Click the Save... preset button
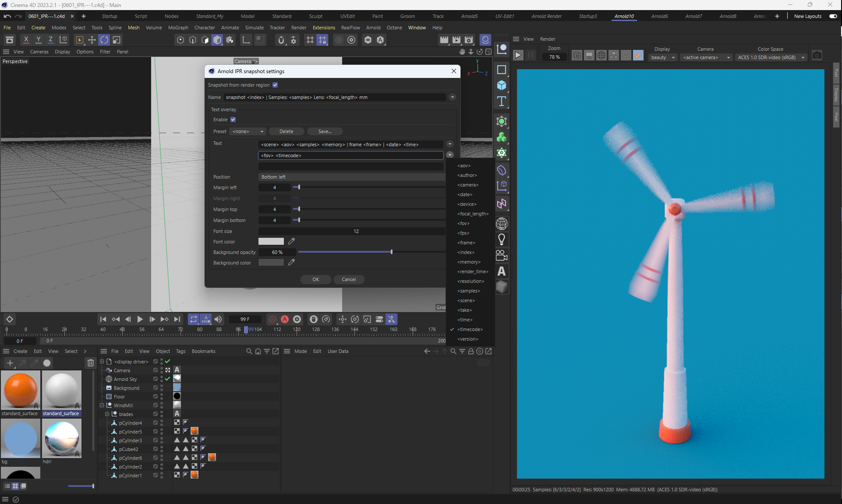Screen dimensions: 842x504 (325, 131)
